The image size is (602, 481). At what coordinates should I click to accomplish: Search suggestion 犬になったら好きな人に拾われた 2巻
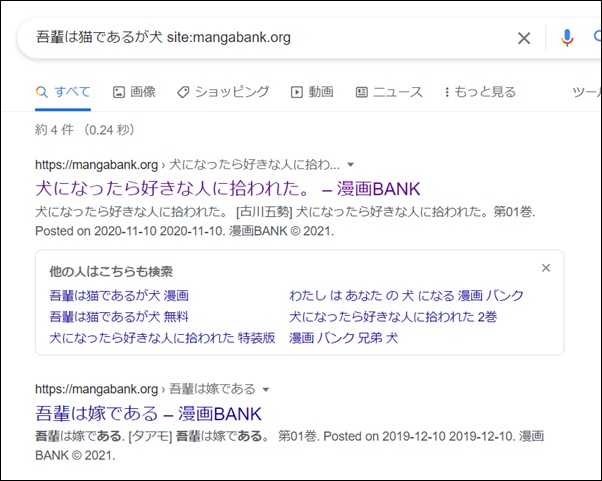tap(393, 317)
